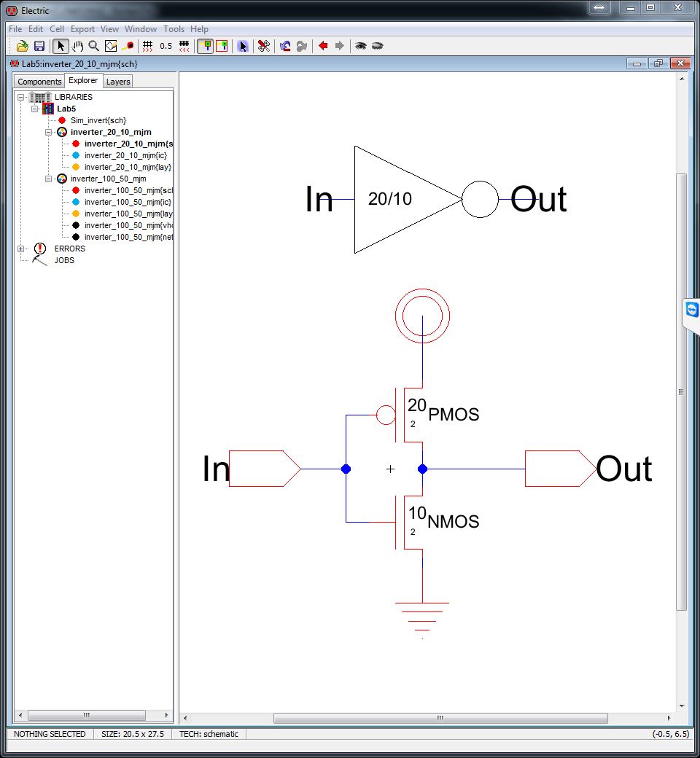
Task: Collapse the Lab5 library node
Action: (34, 109)
